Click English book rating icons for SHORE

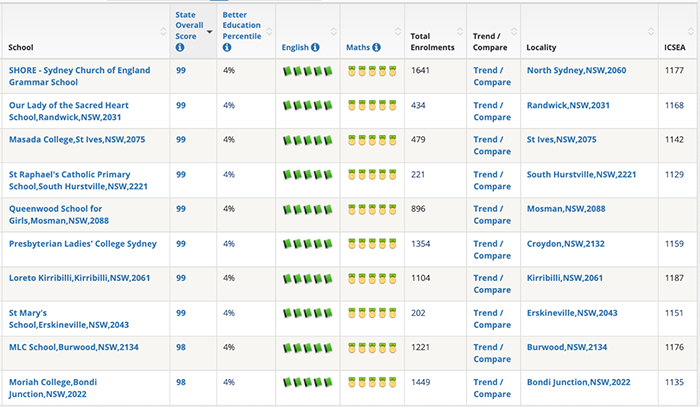[308, 71]
